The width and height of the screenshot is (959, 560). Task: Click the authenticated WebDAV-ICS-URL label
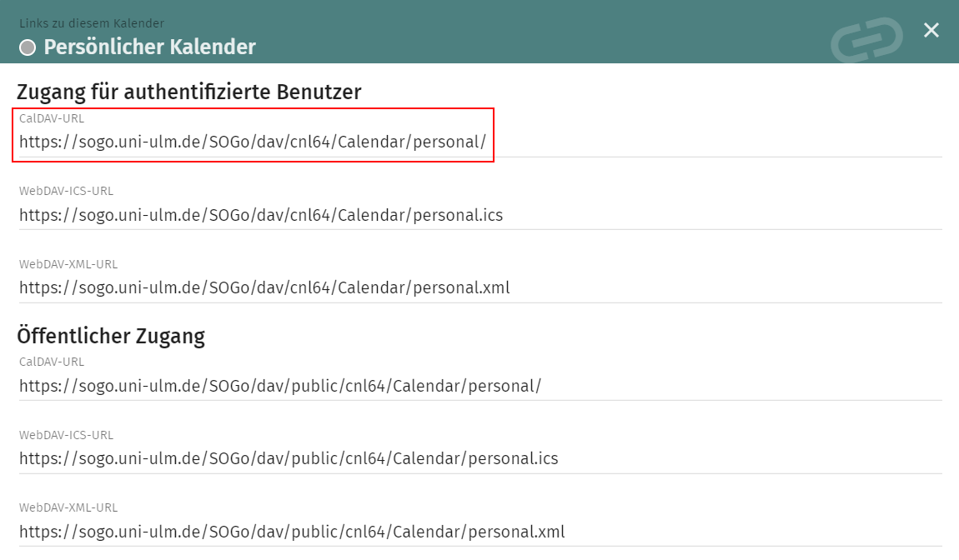pyautogui.click(x=67, y=191)
